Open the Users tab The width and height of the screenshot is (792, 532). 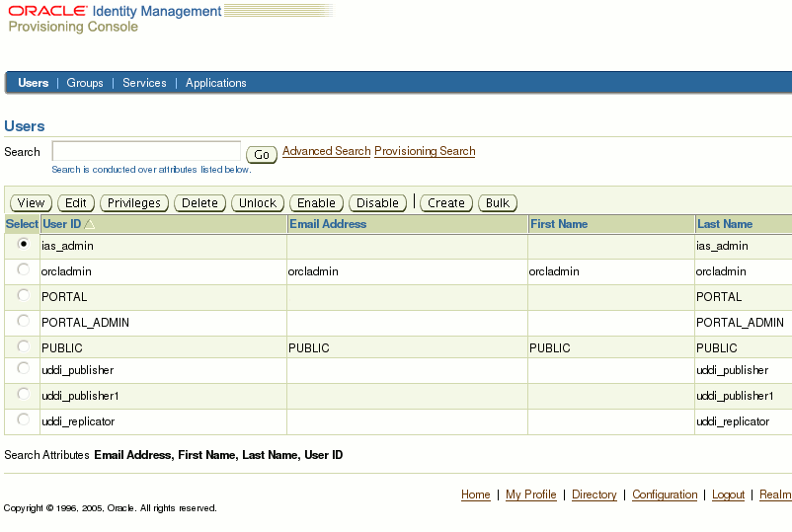pos(34,83)
